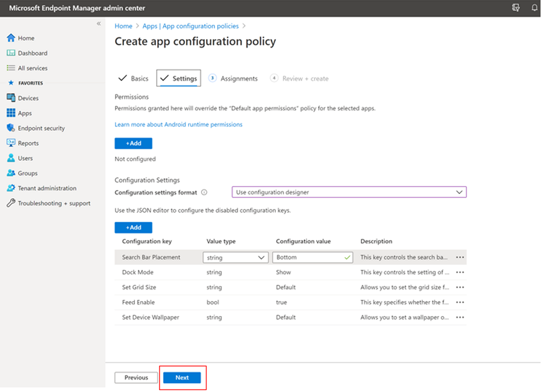Click the Next button
542x392 pixels.
(x=182, y=378)
